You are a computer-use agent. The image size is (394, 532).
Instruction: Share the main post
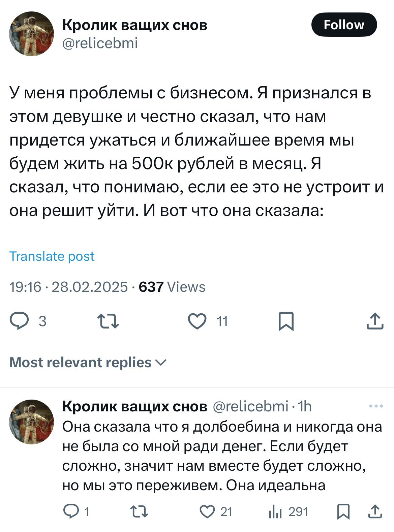(375, 321)
